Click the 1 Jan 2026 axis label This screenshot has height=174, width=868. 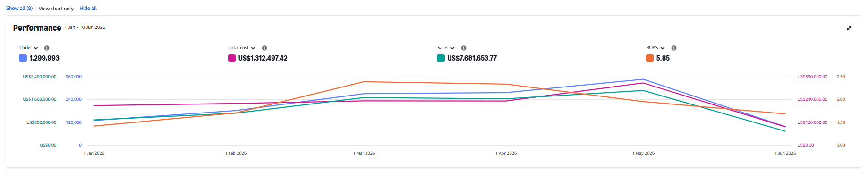pyautogui.click(x=94, y=153)
